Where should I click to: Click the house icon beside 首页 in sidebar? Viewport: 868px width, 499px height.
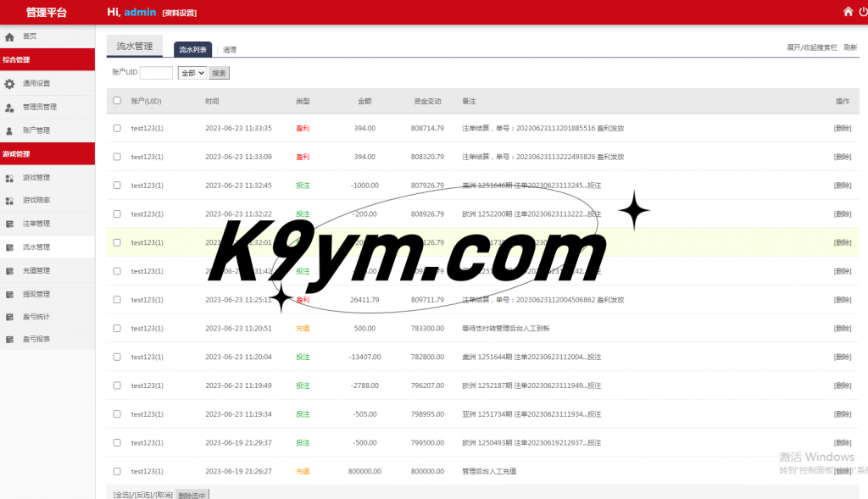(9, 37)
